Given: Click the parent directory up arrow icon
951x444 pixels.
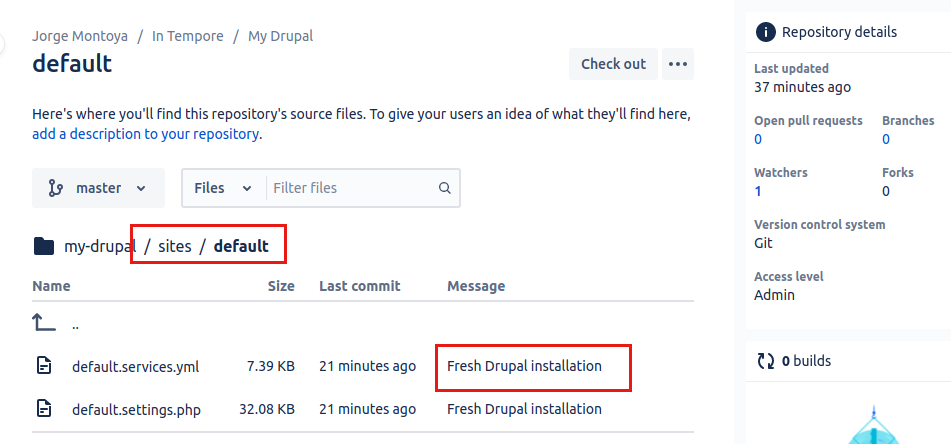Looking at the screenshot, I should pos(44,322).
